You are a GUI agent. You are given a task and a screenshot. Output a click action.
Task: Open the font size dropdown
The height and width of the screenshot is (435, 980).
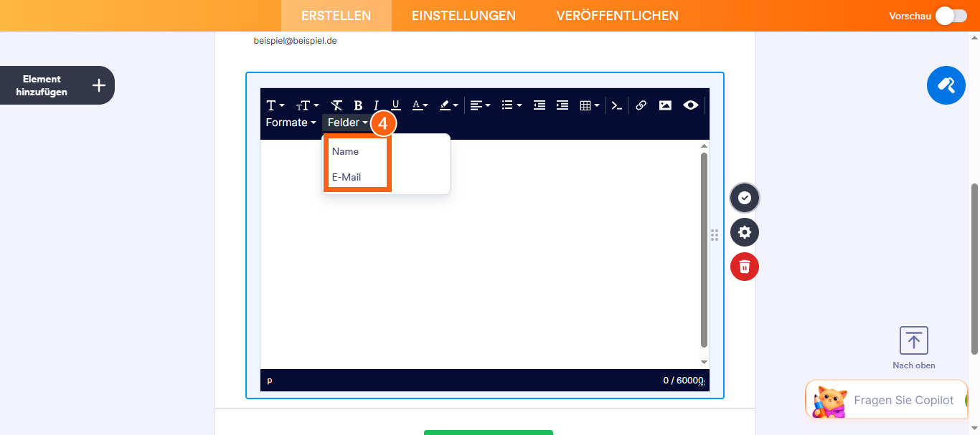point(307,105)
